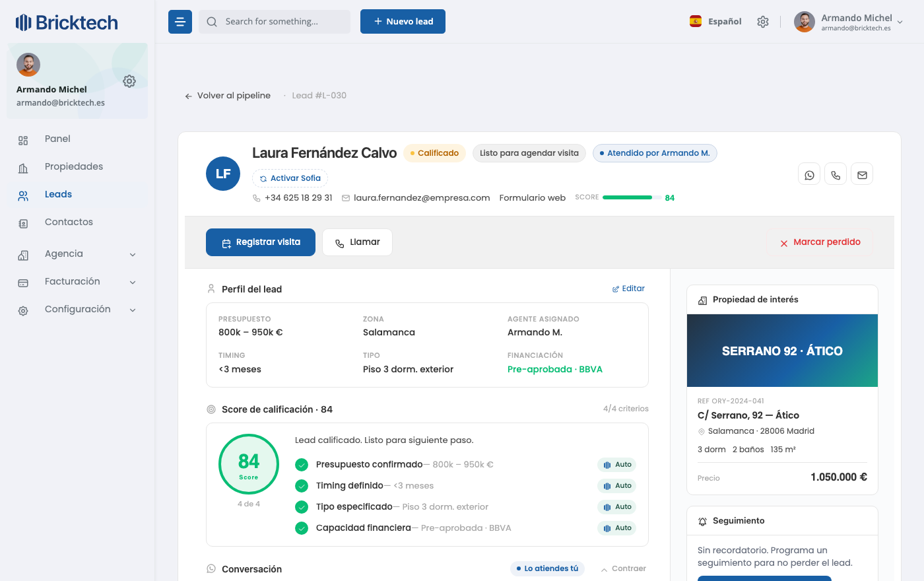Return via Volver al pipeline link
The width and height of the screenshot is (924, 581).
point(228,96)
